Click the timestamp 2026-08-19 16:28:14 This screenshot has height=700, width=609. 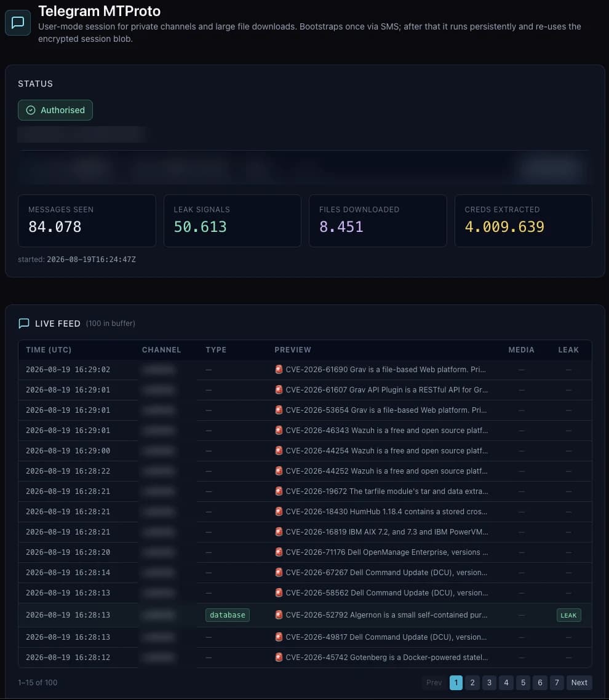[x=68, y=572]
